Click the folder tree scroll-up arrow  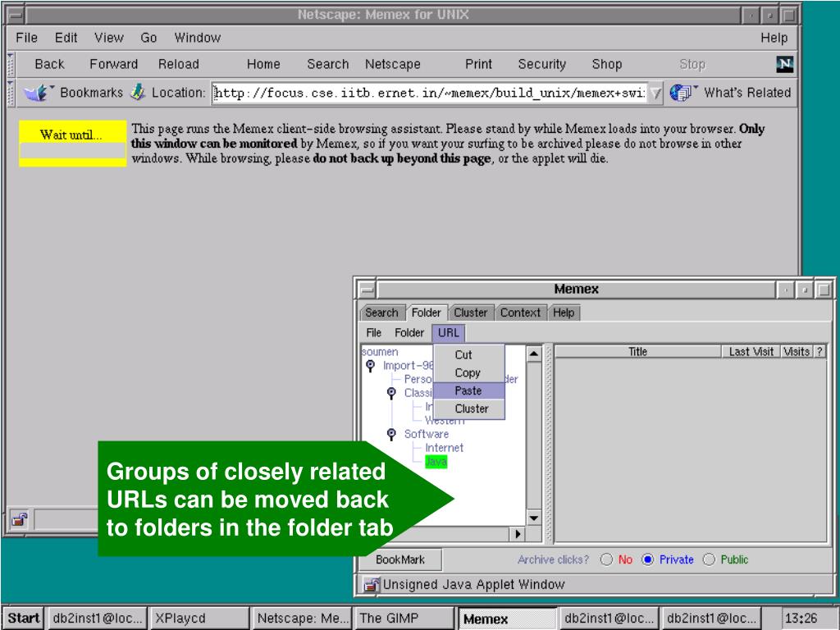(x=533, y=354)
